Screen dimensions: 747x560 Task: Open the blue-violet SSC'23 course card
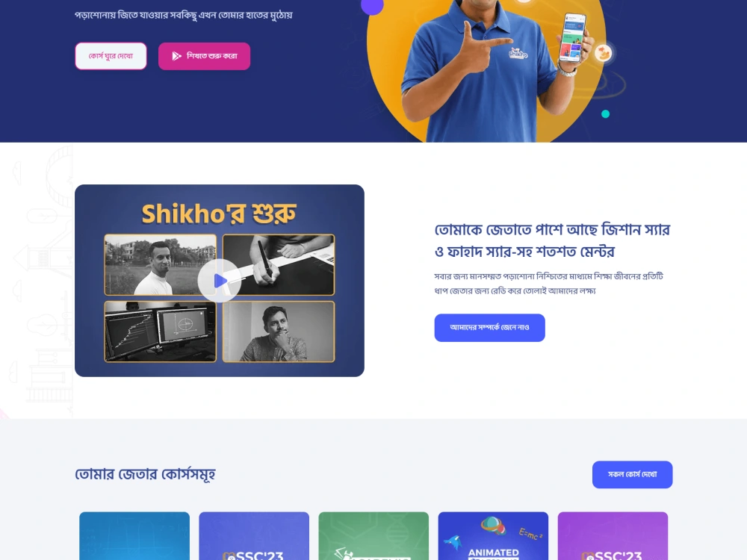coord(254,535)
